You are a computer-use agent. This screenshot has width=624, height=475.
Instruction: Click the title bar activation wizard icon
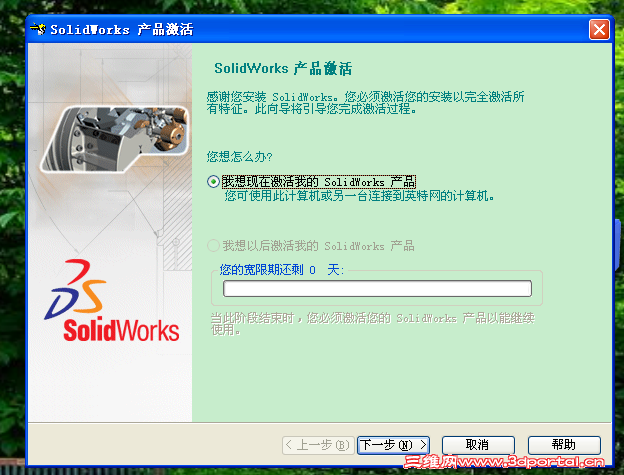[x=38, y=29]
